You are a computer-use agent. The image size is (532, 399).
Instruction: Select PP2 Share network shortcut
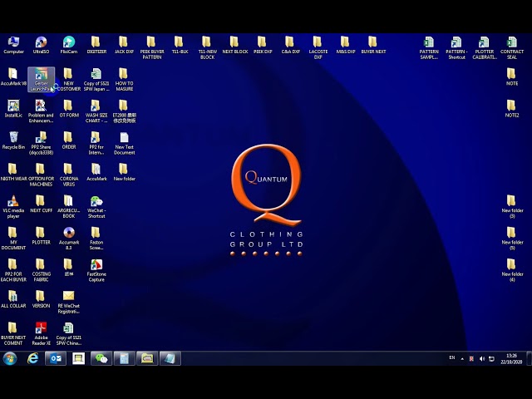point(41,143)
